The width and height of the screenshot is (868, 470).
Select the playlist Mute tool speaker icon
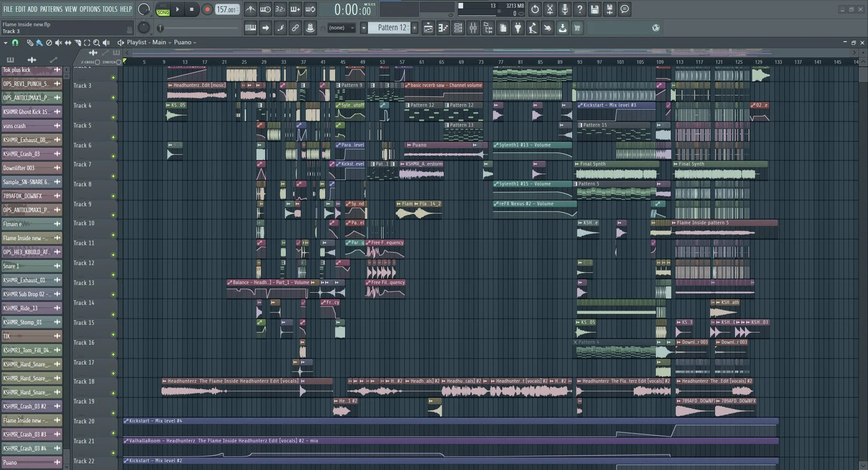58,43
